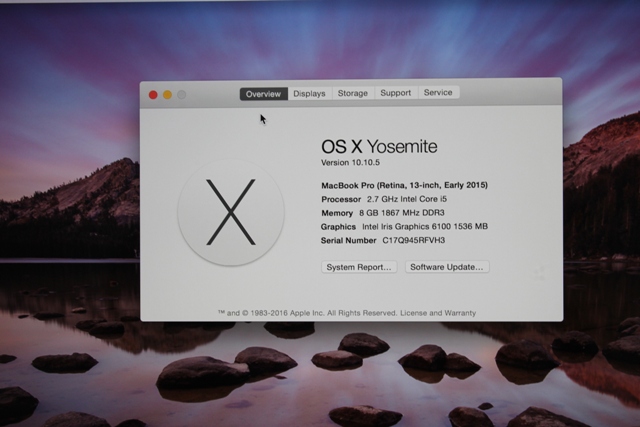Click the MacBook Pro model name text

pyautogui.click(x=404, y=185)
